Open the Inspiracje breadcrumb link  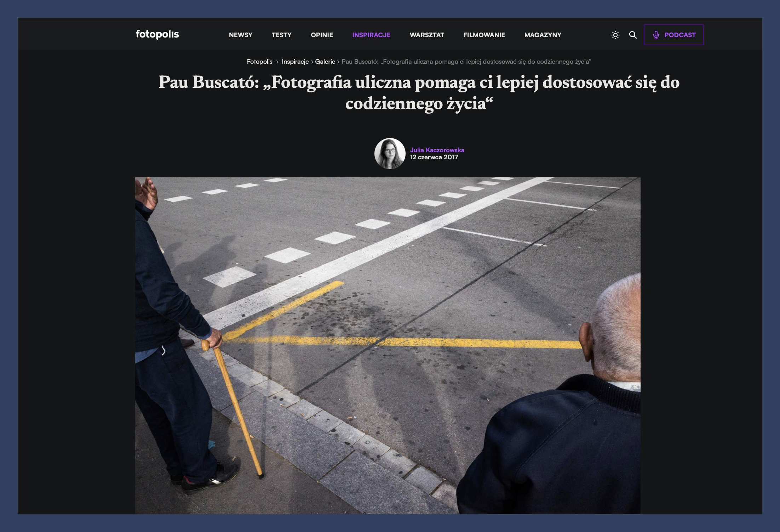(x=295, y=61)
